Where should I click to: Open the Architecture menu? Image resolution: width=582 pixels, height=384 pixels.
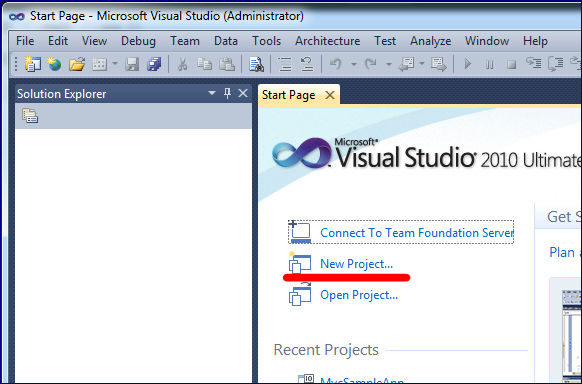327,41
